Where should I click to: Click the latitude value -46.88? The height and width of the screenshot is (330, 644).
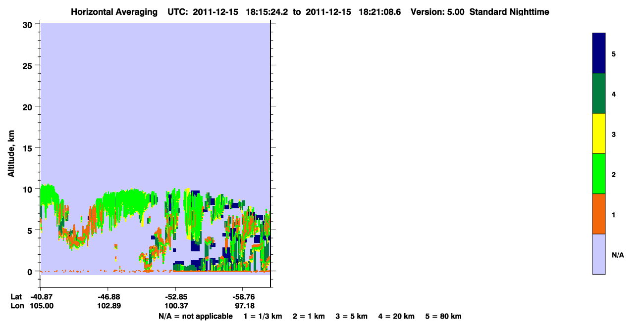(108, 297)
